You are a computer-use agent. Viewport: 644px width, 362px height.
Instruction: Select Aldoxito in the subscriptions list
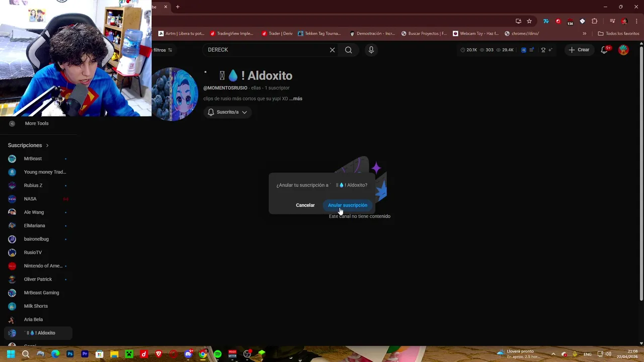pos(38,333)
